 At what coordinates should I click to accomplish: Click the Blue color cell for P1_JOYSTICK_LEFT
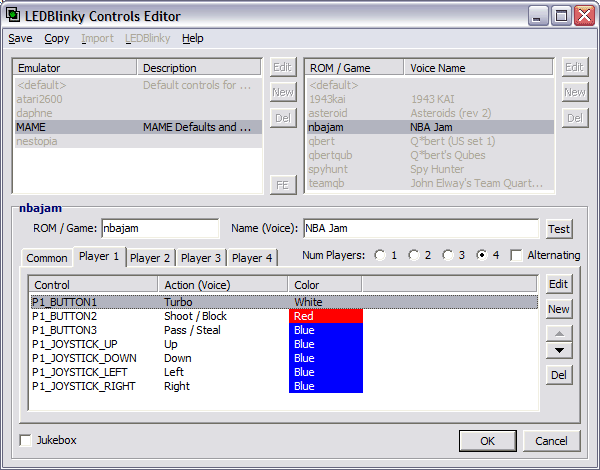coord(326,372)
